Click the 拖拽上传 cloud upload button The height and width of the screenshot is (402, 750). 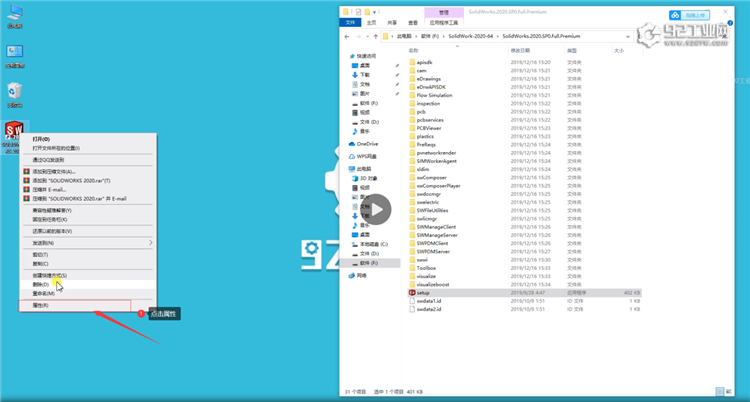click(x=689, y=15)
